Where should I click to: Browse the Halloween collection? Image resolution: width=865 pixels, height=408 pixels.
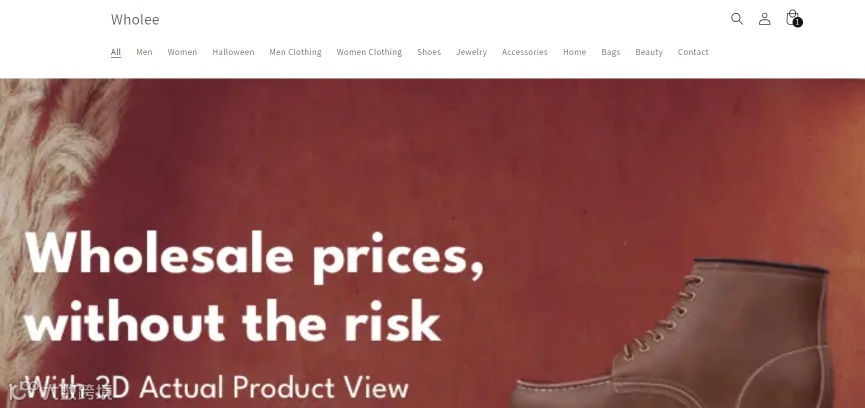pos(233,52)
